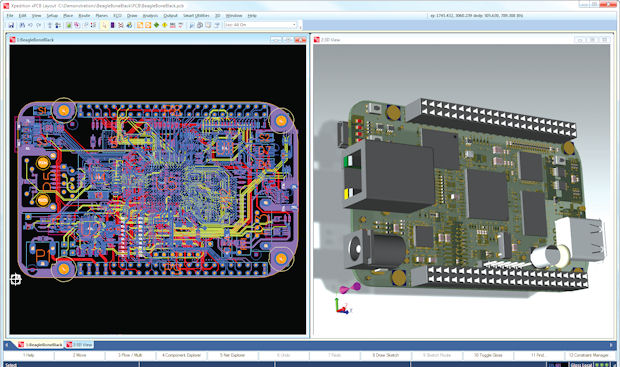
Task: Click the Toggle Gloss function key button
Action: pos(488,355)
